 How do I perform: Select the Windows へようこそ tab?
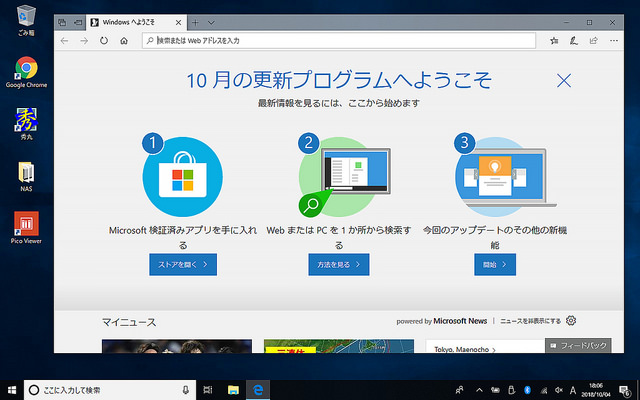(136, 22)
